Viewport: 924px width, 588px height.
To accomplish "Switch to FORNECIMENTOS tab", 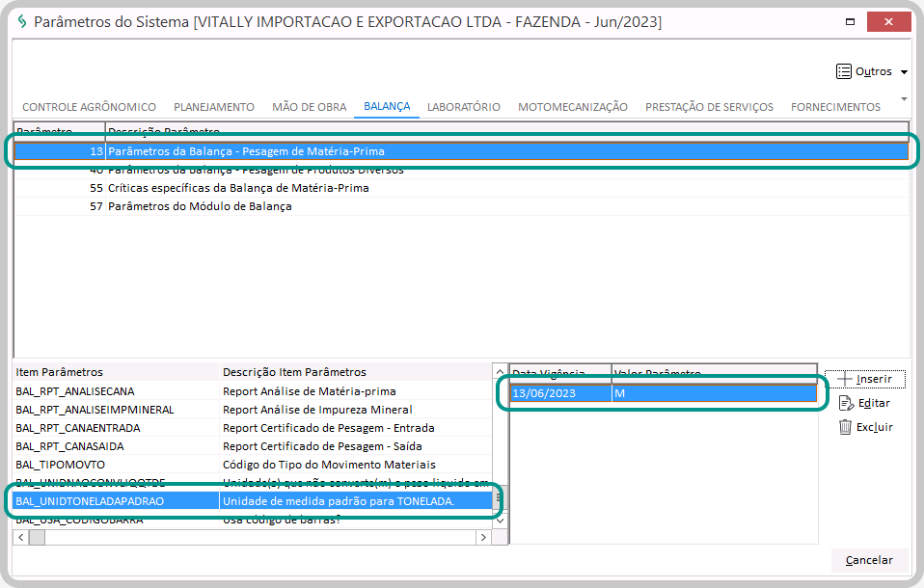I will click(x=835, y=107).
